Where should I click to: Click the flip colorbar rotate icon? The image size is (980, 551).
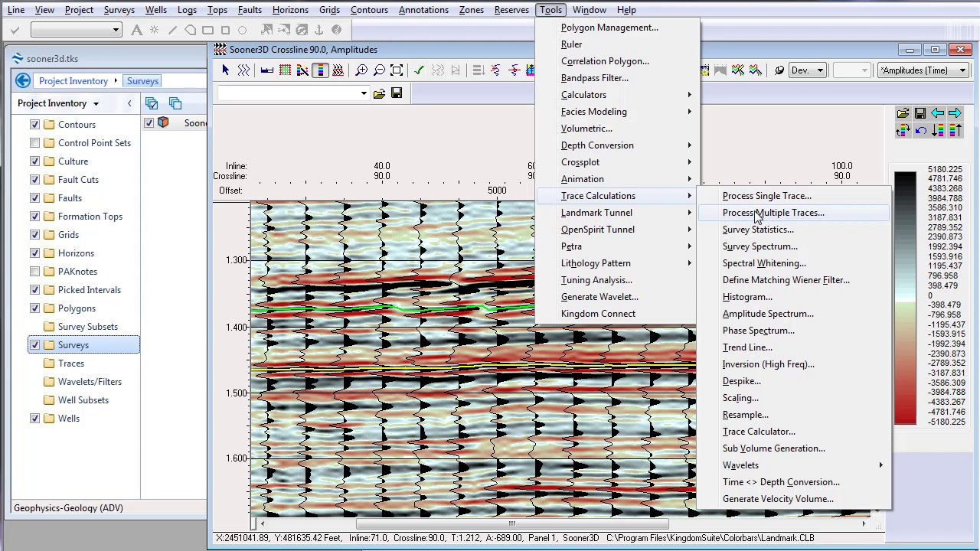[x=903, y=131]
